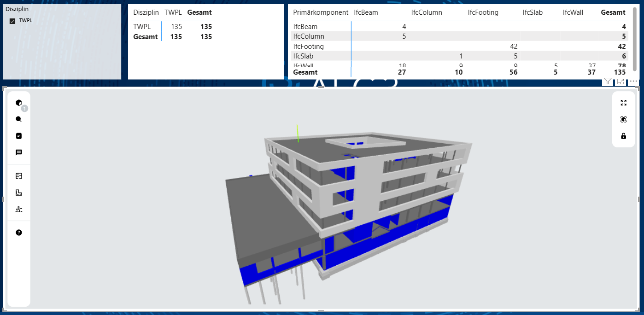Select the Gesamt row label in first matrix

[x=146, y=37]
